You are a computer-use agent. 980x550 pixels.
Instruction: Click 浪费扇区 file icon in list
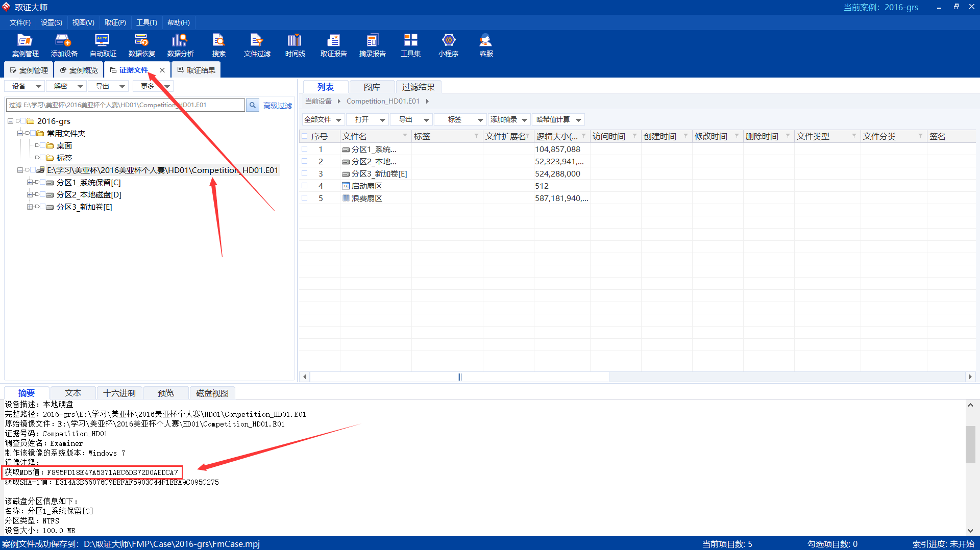[346, 198]
